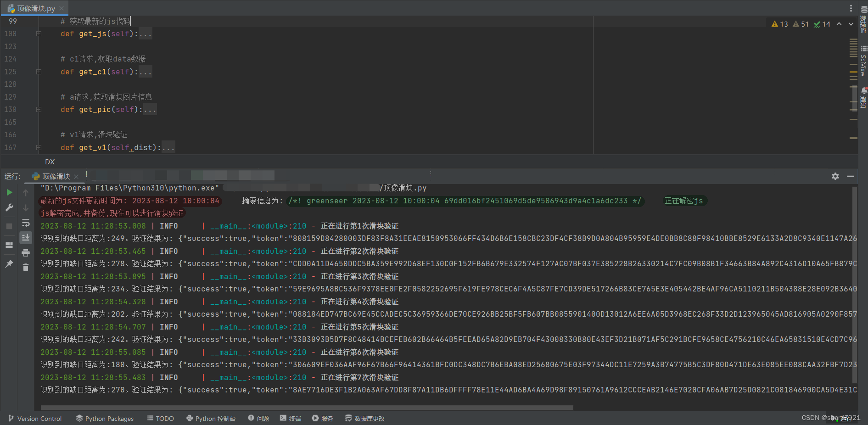The height and width of the screenshot is (425, 868).
Task: Click '正在解密js' console message
Action: click(684, 201)
